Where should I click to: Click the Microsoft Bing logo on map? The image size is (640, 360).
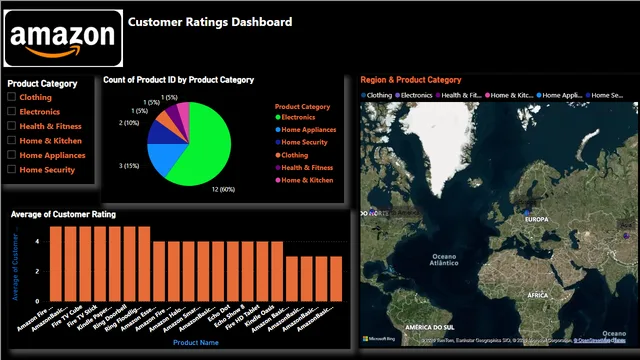[379, 339]
